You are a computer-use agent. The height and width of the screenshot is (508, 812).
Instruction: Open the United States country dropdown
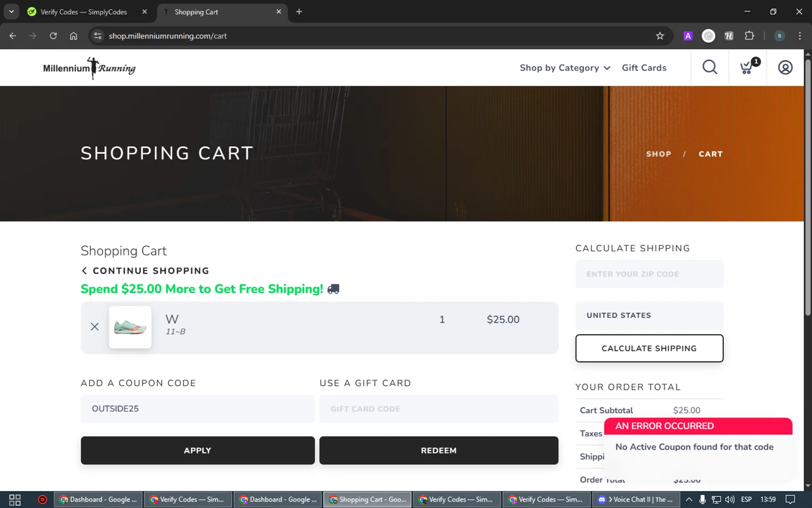click(649, 316)
